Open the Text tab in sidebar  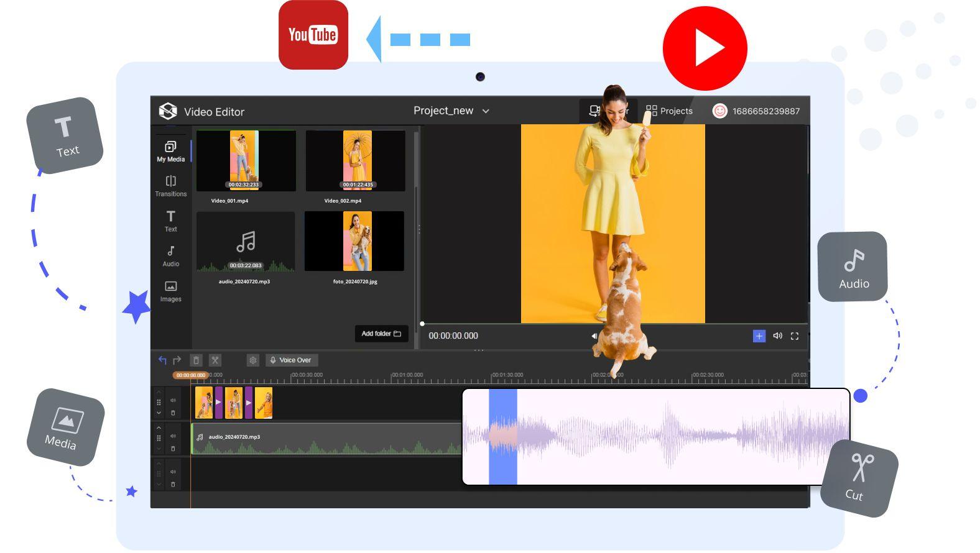171,221
